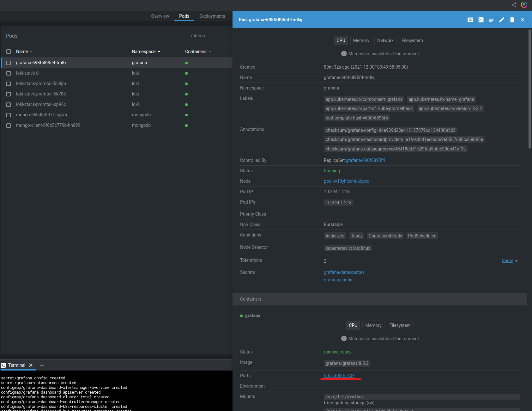Sort pods by Namespace column

(146, 52)
